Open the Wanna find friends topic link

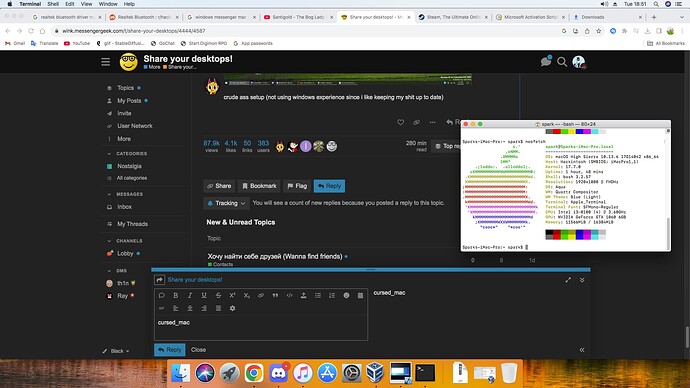[x=275, y=256]
